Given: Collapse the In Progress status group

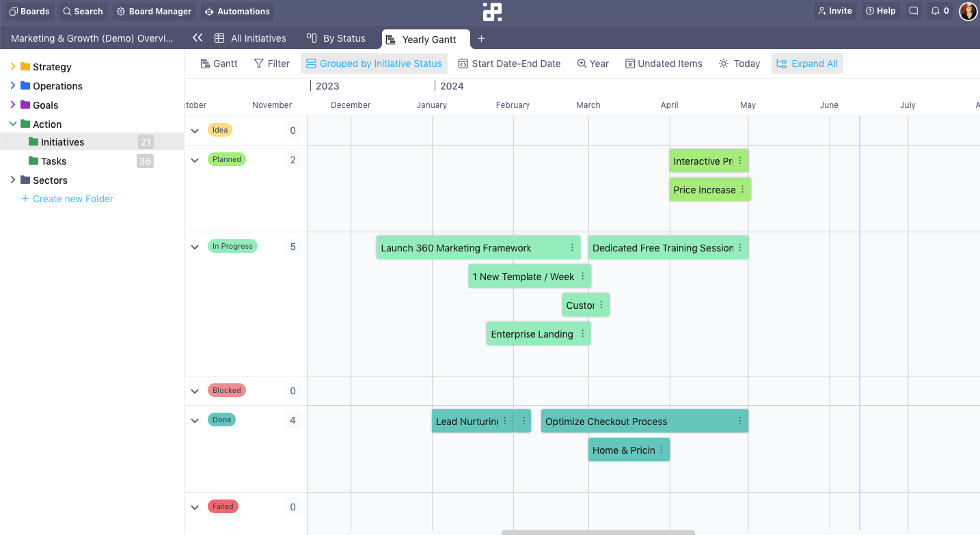Looking at the screenshot, I should (195, 247).
